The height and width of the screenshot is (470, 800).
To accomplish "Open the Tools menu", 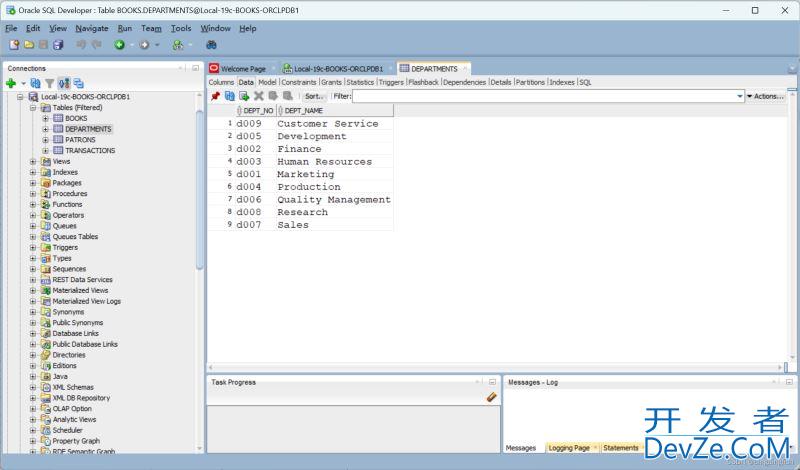I will click(x=181, y=28).
